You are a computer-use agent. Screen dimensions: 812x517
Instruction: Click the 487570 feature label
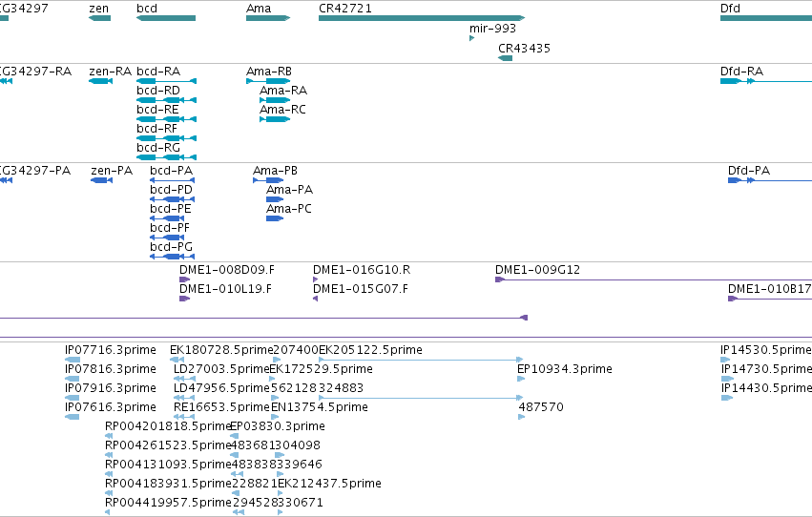pyautogui.click(x=541, y=407)
